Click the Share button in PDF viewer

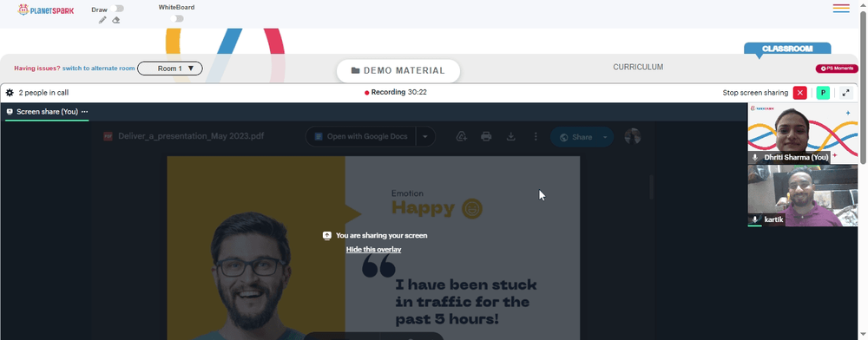coord(575,137)
